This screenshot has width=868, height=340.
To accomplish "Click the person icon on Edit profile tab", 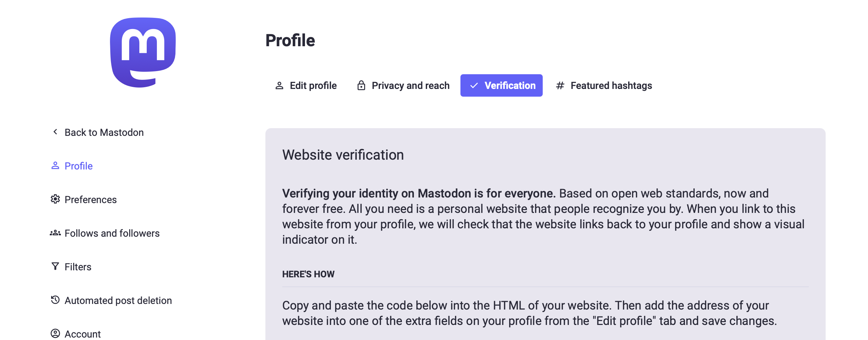I will [x=279, y=85].
